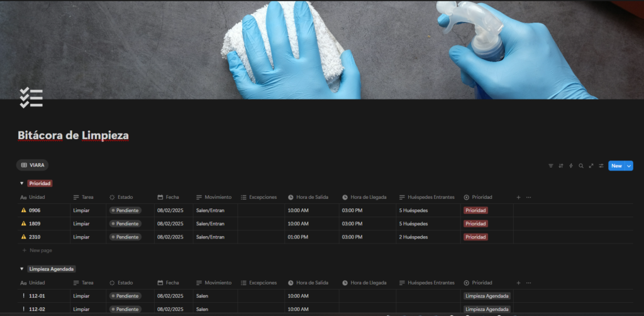Click Fecha column header in Prioridad group
The image size is (644, 316).
point(174,197)
